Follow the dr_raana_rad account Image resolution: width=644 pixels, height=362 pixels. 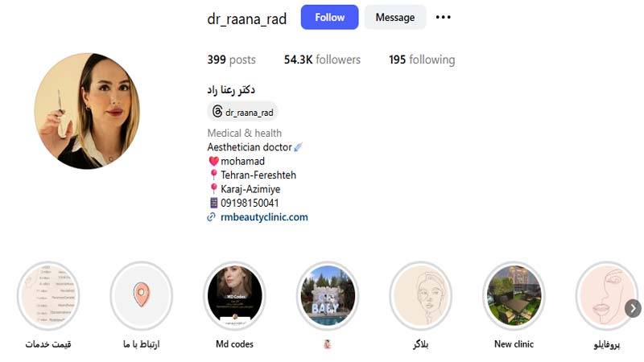click(329, 17)
